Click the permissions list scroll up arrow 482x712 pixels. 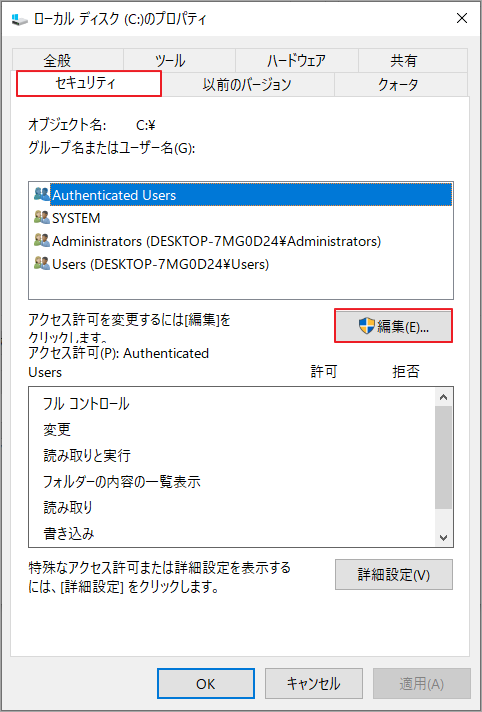(444, 397)
